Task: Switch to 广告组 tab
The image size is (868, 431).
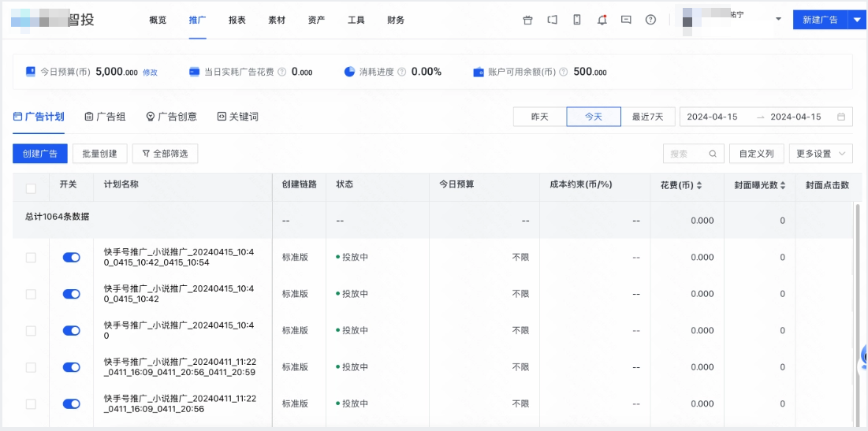Action: point(105,117)
